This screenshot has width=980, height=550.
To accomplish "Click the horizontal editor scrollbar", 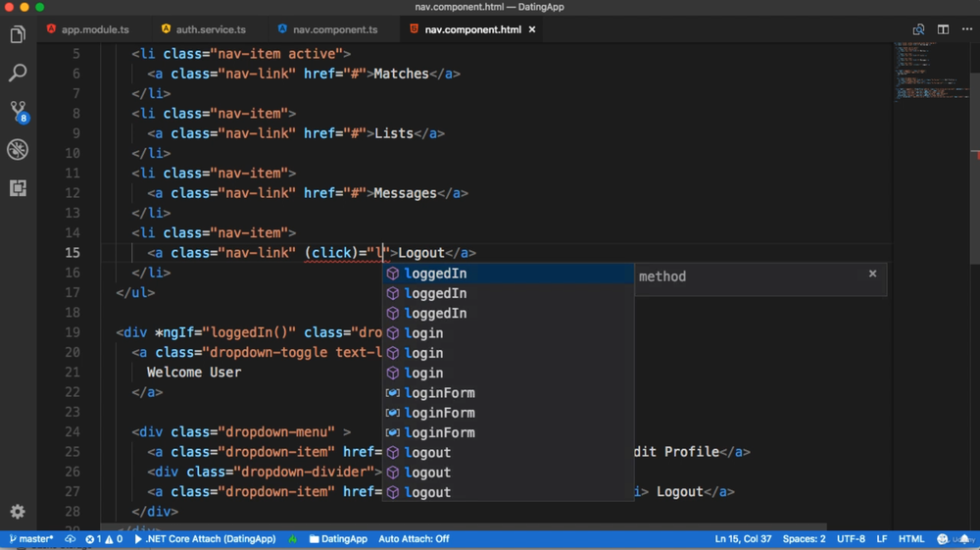I will [464, 526].
